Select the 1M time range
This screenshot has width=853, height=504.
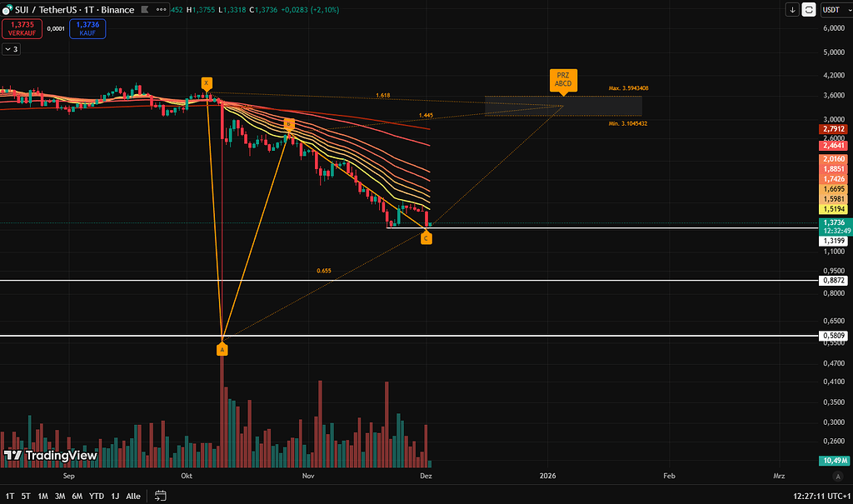click(42, 496)
